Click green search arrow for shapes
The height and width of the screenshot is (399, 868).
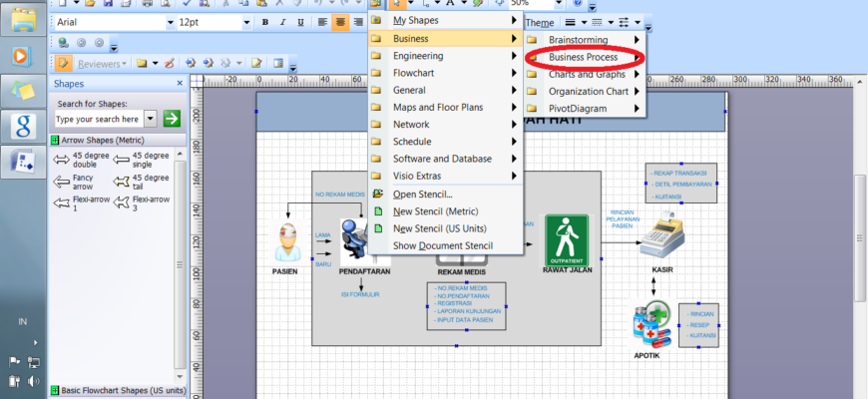pos(172,119)
